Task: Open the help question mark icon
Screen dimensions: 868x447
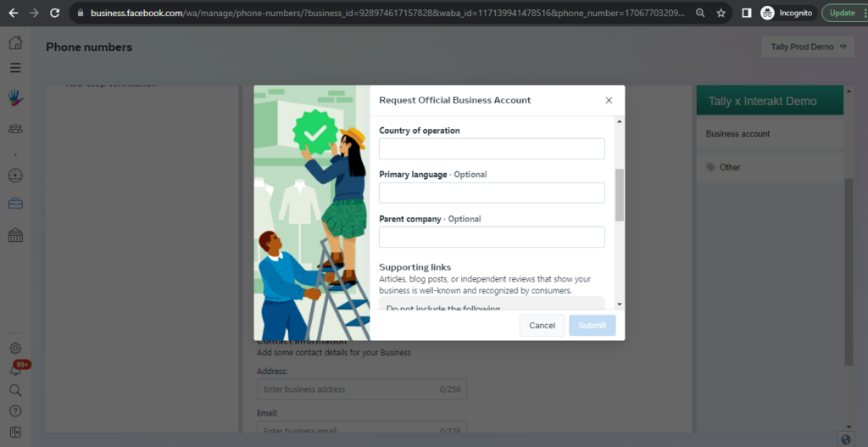Action: pyautogui.click(x=15, y=411)
